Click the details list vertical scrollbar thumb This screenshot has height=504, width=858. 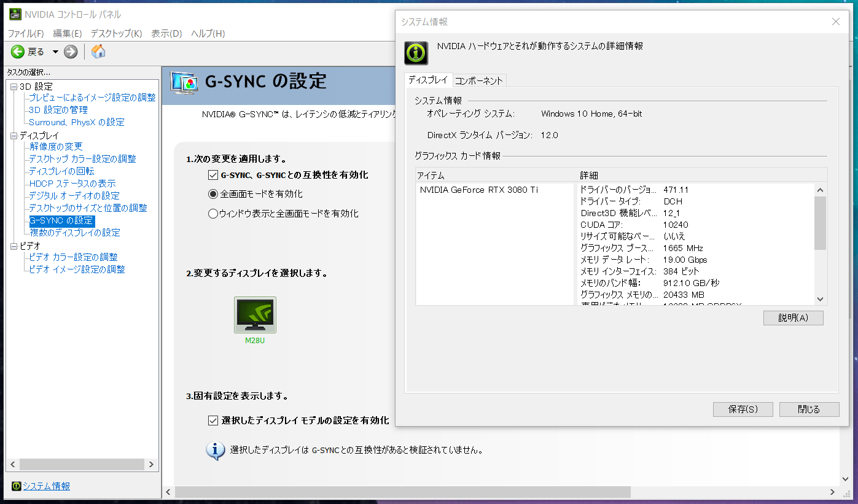point(821,223)
